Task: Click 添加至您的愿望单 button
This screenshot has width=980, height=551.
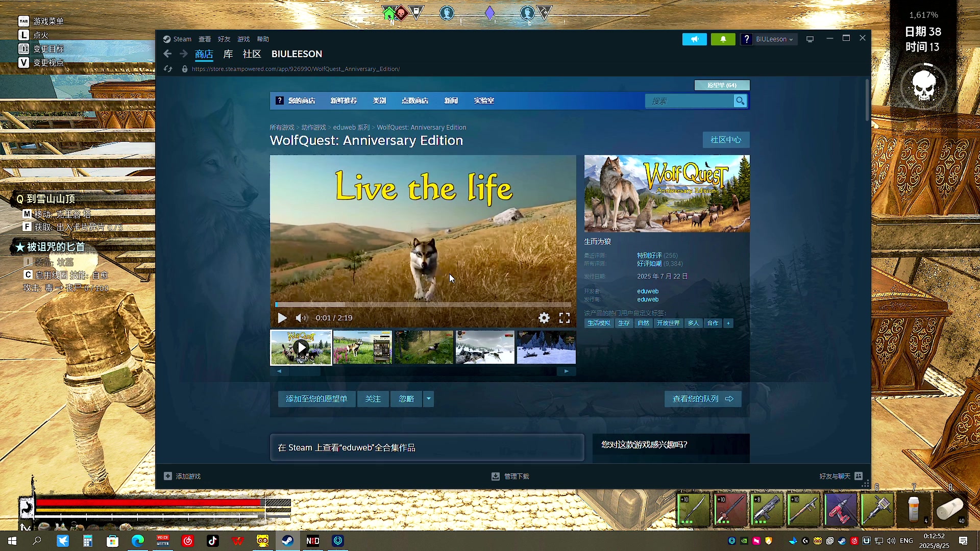Action: coord(316,399)
